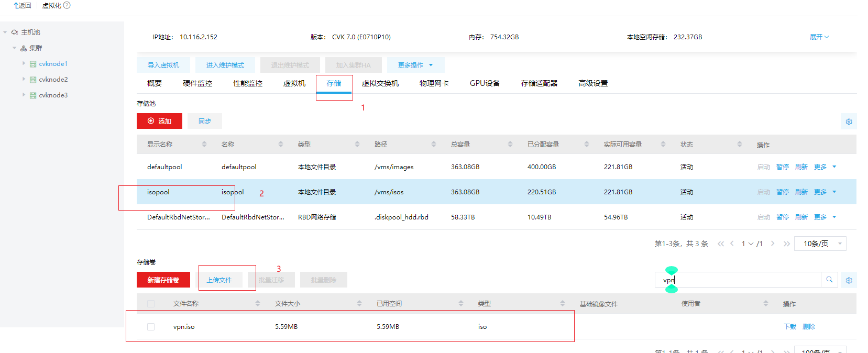Switch to the Advanced Settings tab
Viewport: 868px width, 353px height.
[593, 84]
